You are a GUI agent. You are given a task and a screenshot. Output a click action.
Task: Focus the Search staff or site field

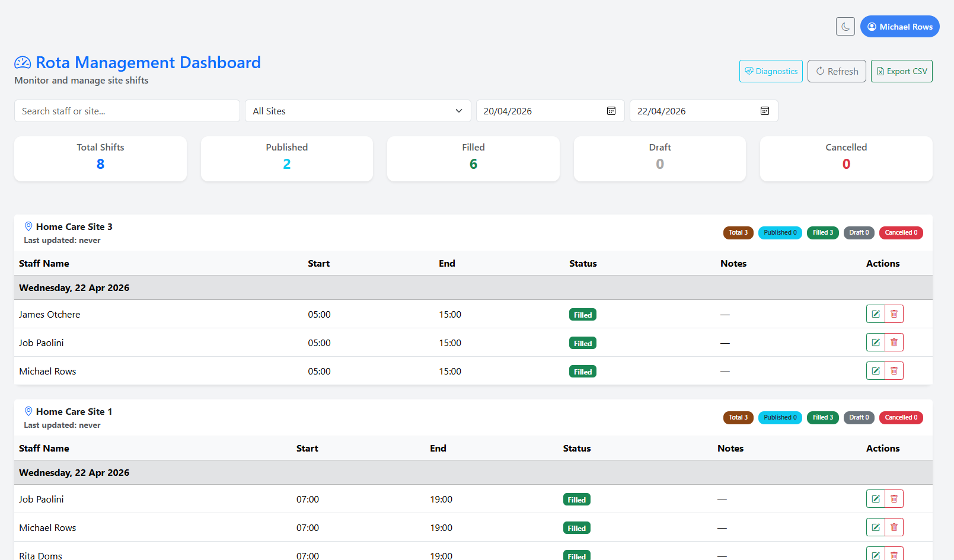click(x=127, y=111)
